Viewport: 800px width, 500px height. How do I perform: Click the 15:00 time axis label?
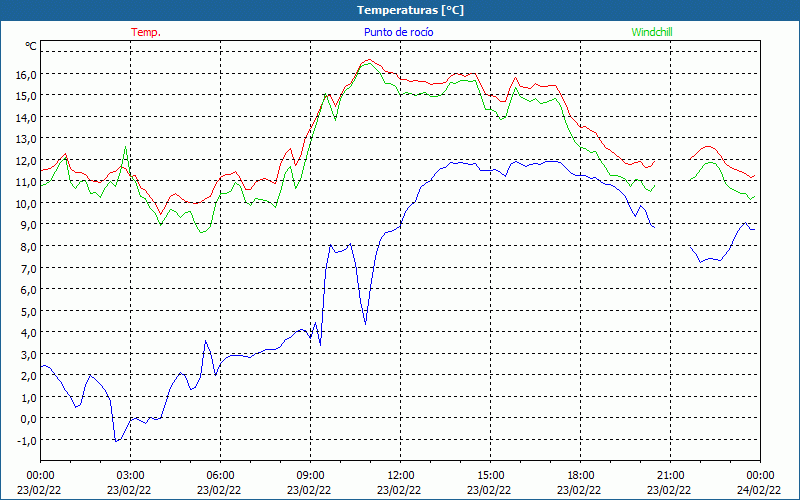[x=490, y=476]
